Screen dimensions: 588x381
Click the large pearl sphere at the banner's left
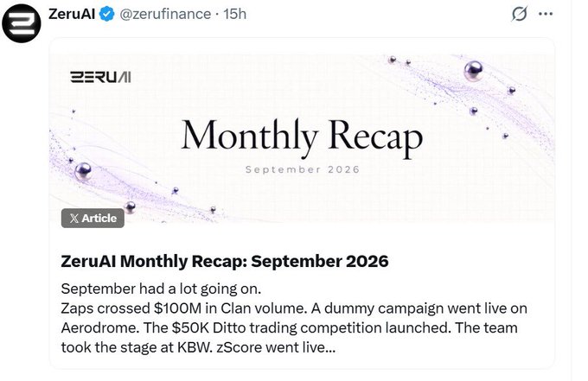[x=83, y=171]
